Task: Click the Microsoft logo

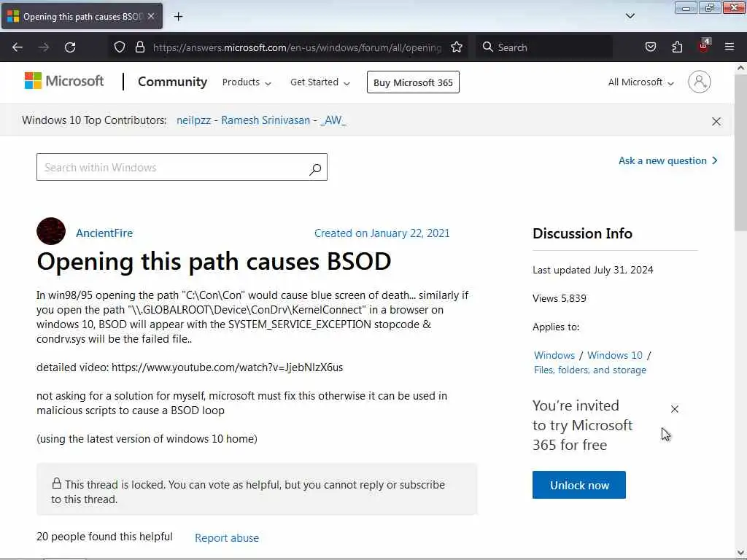Action: 64,81
